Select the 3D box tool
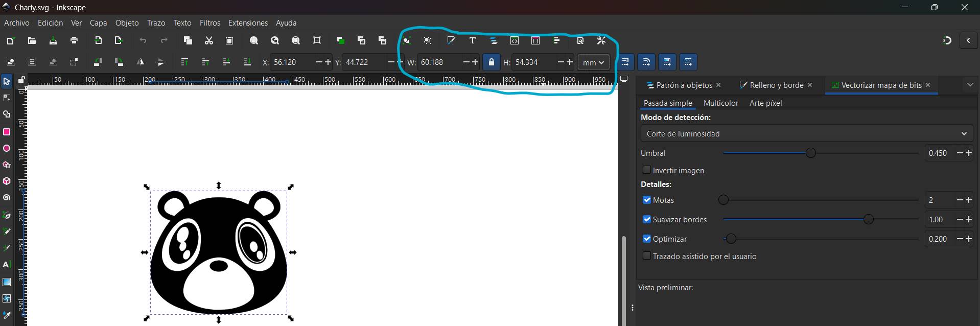Viewport: 980px width, 326px height. pyautogui.click(x=7, y=181)
